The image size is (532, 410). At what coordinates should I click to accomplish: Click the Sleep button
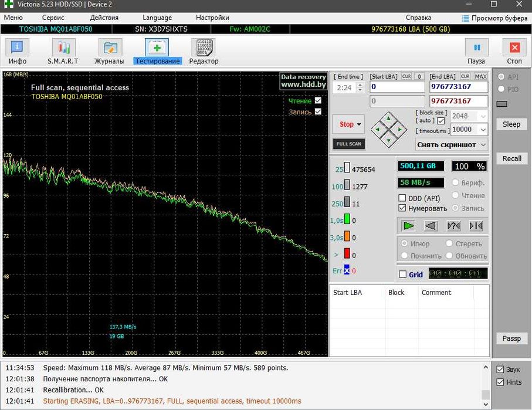[x=511, y=124]
